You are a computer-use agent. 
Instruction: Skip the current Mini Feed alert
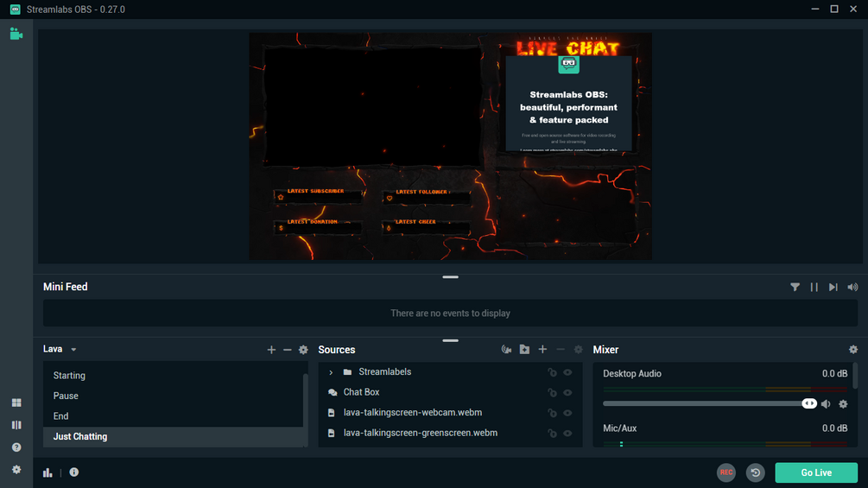pos(833,287)
